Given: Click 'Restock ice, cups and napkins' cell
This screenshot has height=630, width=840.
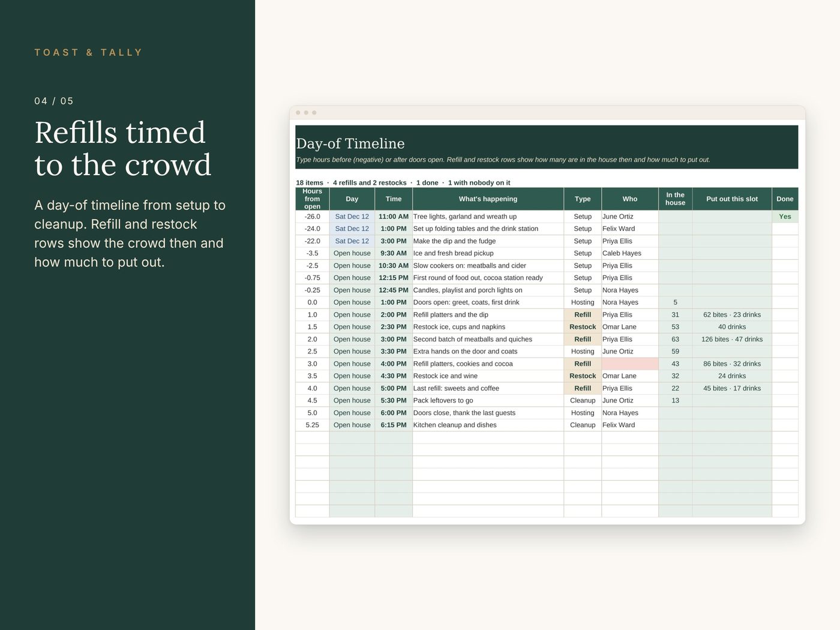Looking at the screenshot, I should [x=488, y=327].
